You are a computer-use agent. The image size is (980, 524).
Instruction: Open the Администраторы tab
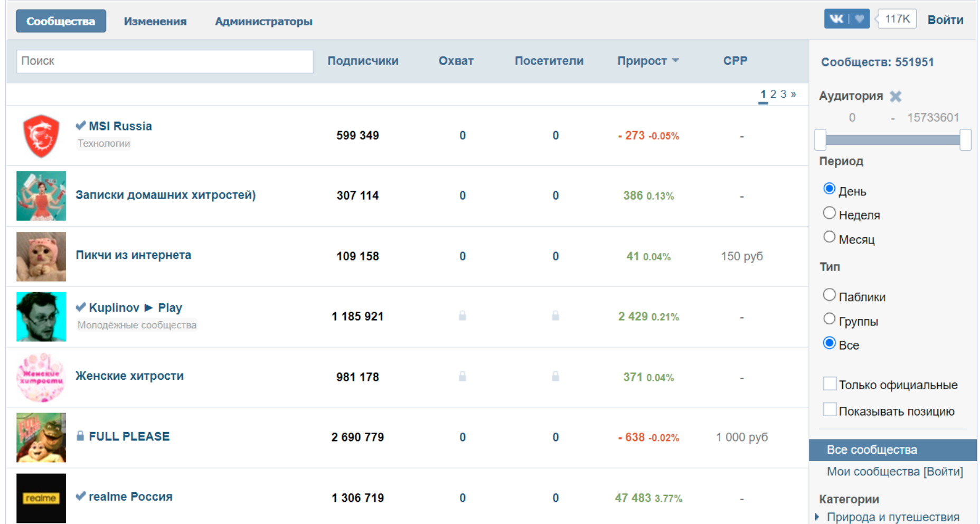pos(263,21)
